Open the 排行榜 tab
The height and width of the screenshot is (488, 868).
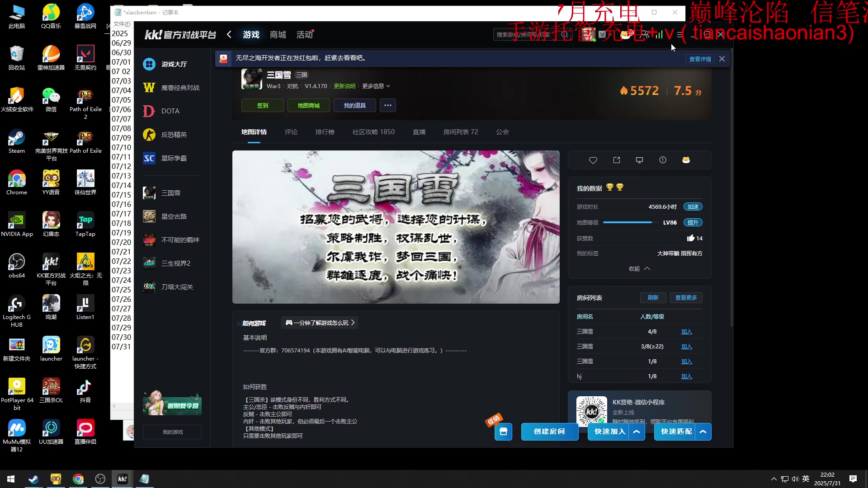tap(325, 132)
